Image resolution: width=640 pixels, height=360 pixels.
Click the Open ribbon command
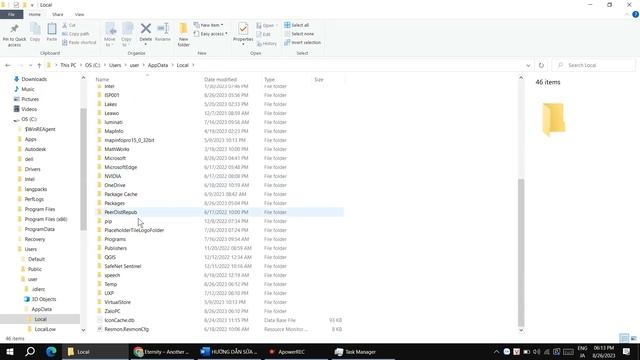coord(266,26)
